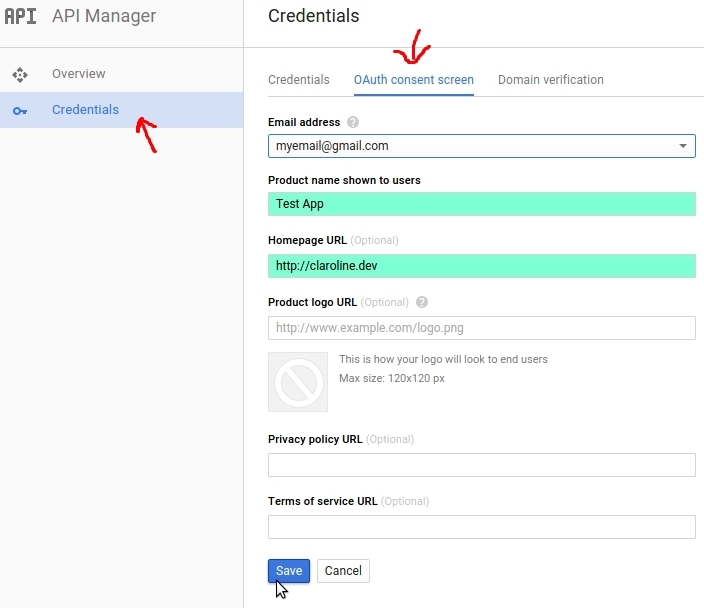Select the OAuth consent screen tab

(414, 80)
